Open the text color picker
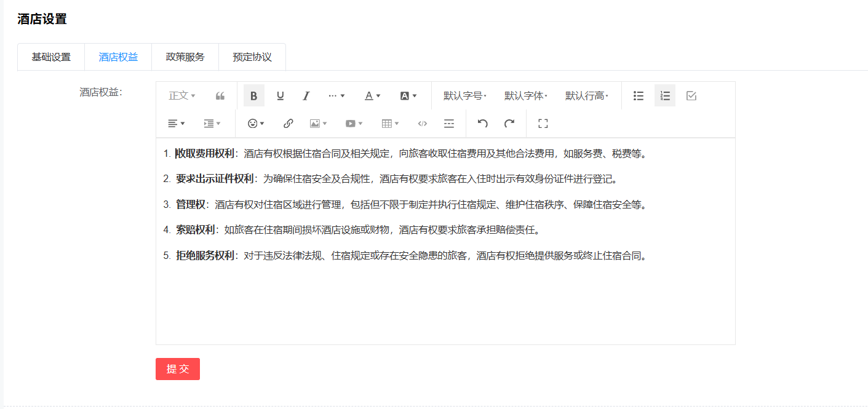Screen dimensions: 868x409 point(372,96)
